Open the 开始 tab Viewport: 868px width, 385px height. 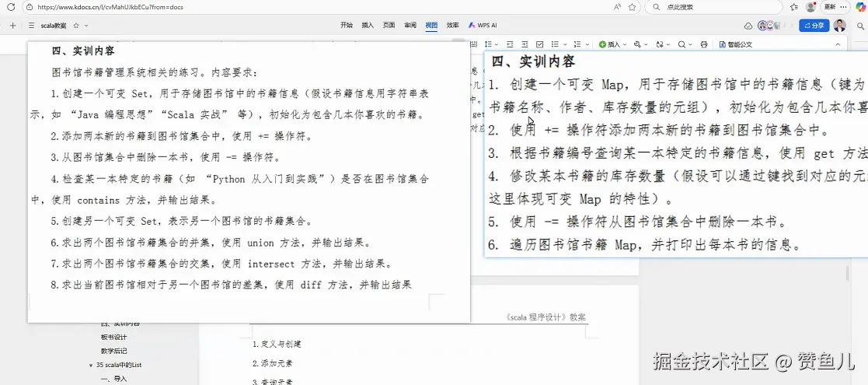coord(347,25)
